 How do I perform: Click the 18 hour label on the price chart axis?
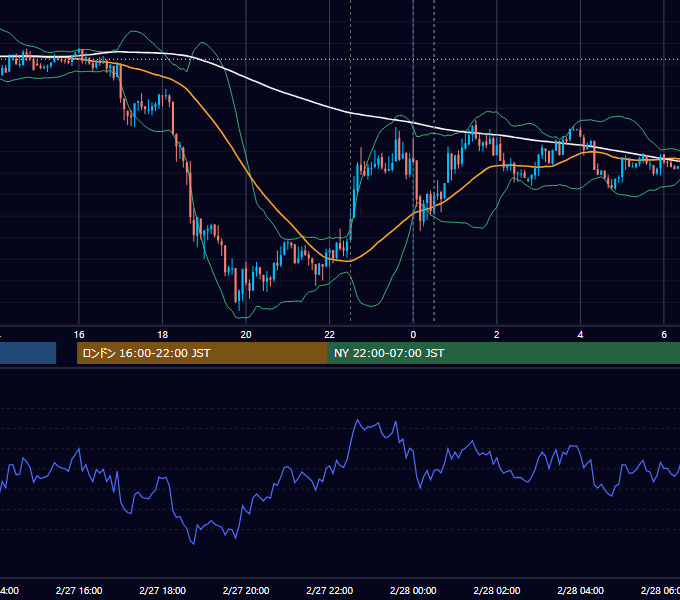tap(162, 335)
